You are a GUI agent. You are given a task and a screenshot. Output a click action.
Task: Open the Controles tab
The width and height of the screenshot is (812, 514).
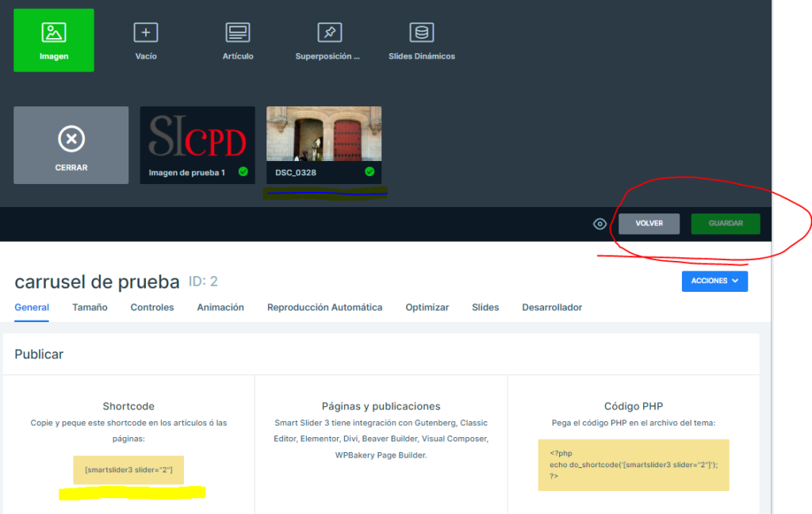(152, 307)
